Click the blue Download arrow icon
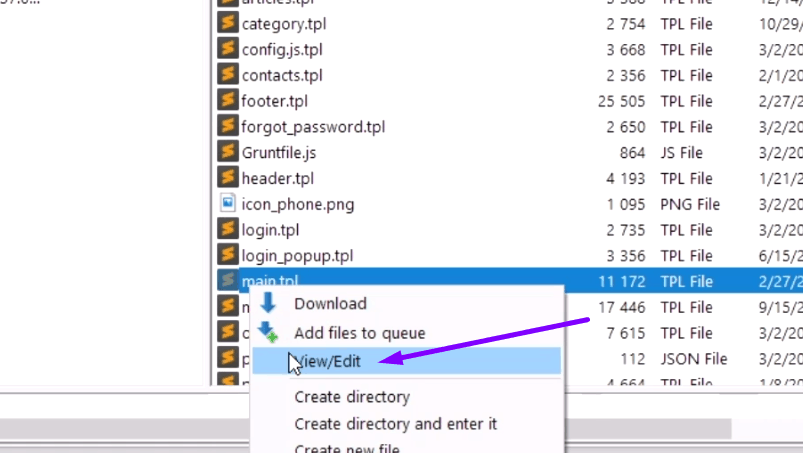This screenshot has height=453, width=803. (x=268, y=303)
